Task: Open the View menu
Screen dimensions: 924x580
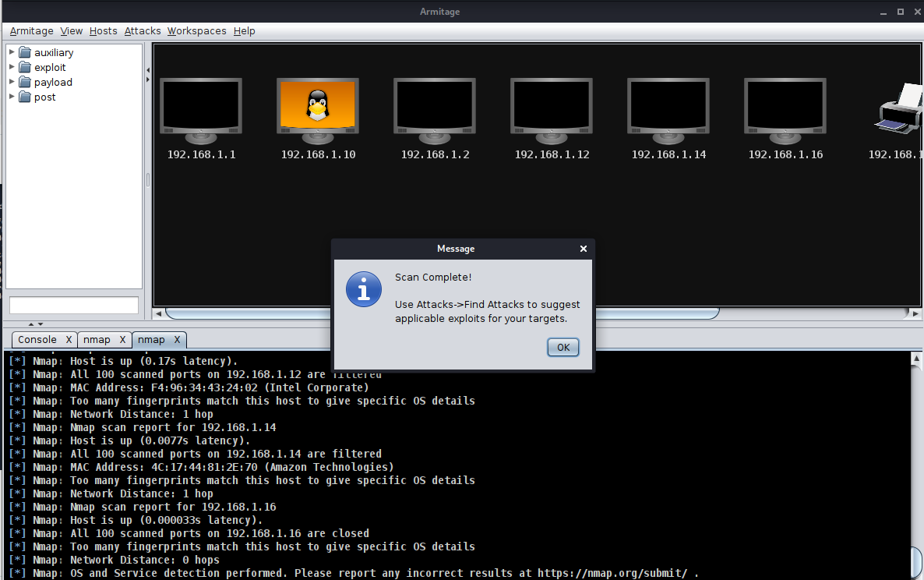Action: point(72,30)
